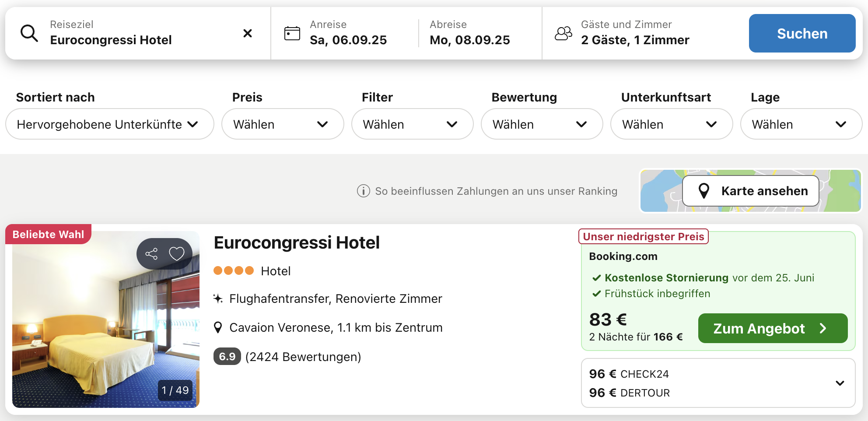The height and width of the screenshot is (421, 868).
Task: Click the guests and rooms people icon
Action: (563, 33)
